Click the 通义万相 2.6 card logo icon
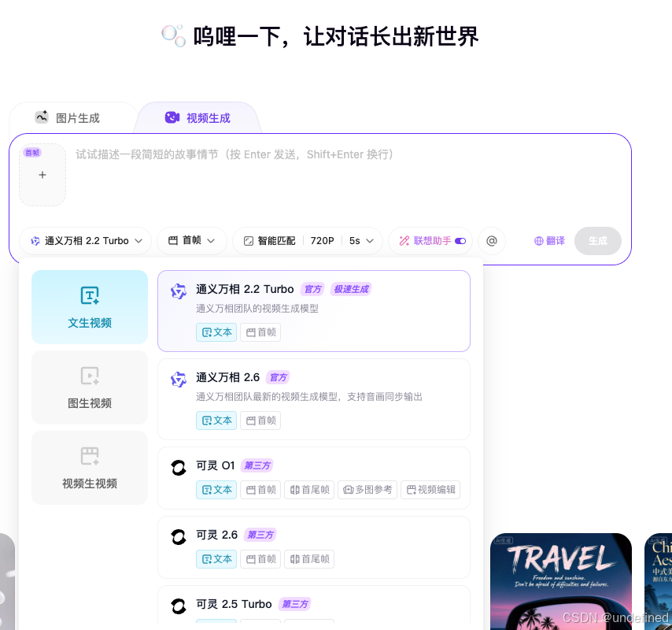 (x=179, y=379)
